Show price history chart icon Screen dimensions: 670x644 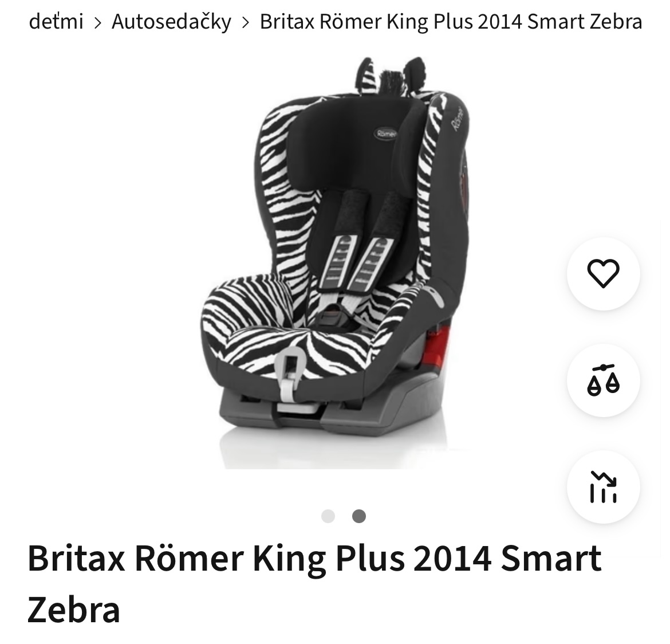603,486
